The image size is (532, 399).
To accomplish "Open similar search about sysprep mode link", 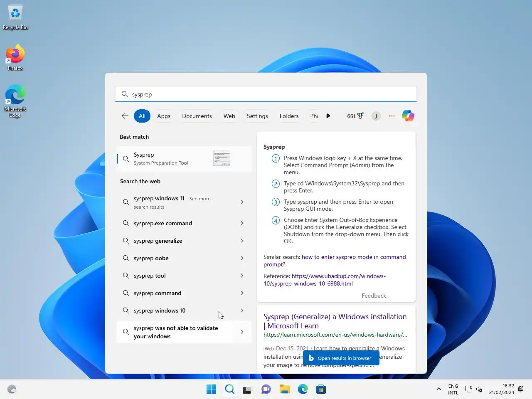I will click(335, 261).
